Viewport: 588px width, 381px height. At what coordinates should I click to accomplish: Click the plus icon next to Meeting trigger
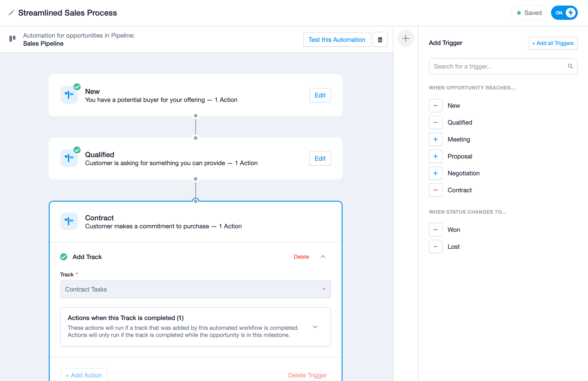point(435,139)
